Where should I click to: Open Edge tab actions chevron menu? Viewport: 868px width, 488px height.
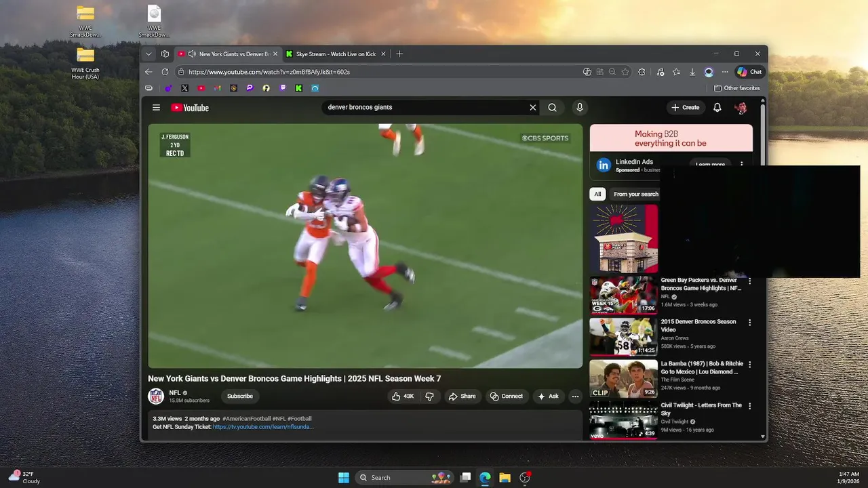[149, 54]
